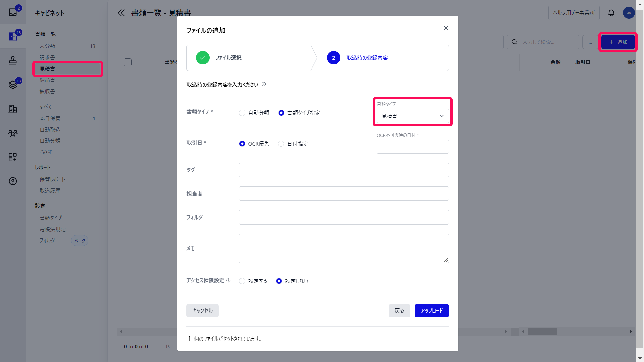The width and height of the screenshot is (644, 362).
Task: Click the アップロード button
Action: pos(432,311)
